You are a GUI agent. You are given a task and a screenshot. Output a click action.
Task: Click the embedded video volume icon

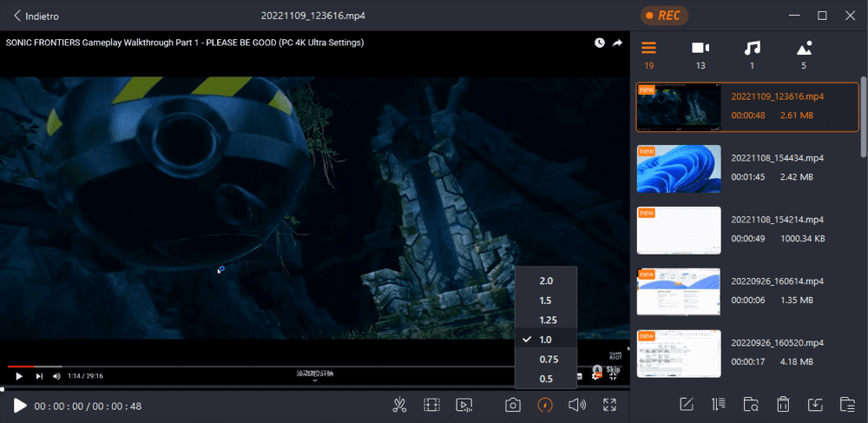tap(56, 376)
